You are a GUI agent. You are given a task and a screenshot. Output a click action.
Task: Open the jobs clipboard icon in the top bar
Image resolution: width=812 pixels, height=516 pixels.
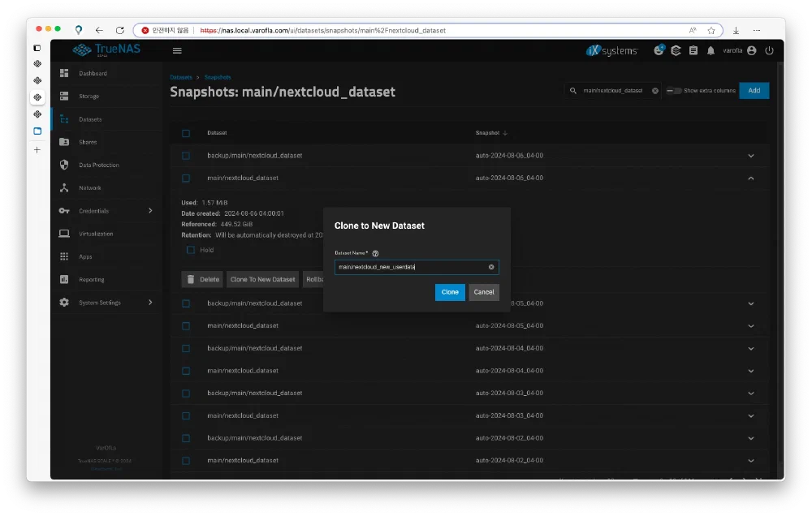[693, 50]
